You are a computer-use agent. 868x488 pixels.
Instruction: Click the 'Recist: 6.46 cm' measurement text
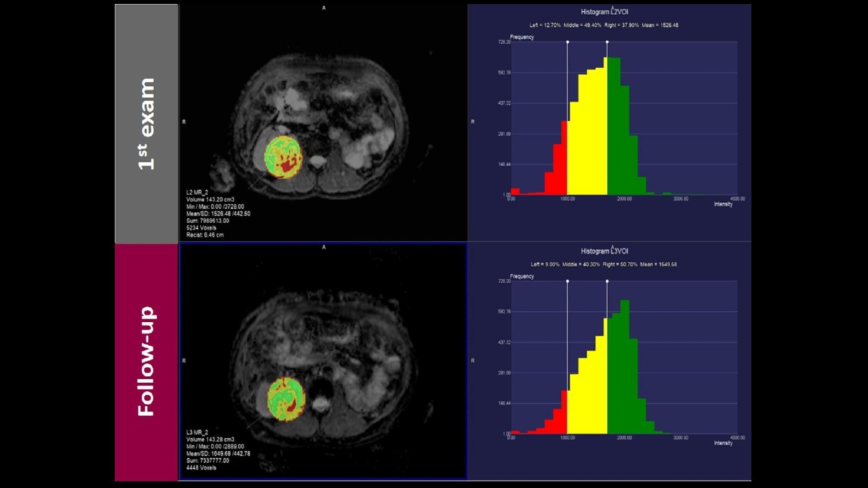pos(205,235)
